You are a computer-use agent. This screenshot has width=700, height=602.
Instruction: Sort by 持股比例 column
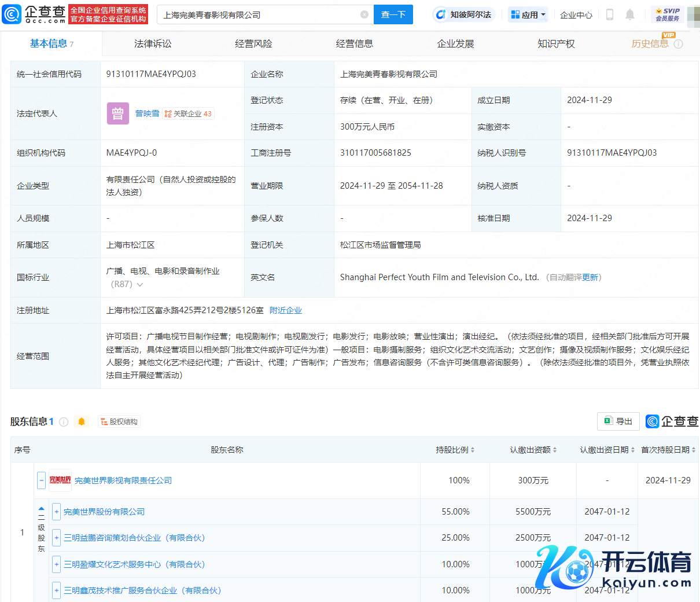(455, 450)
